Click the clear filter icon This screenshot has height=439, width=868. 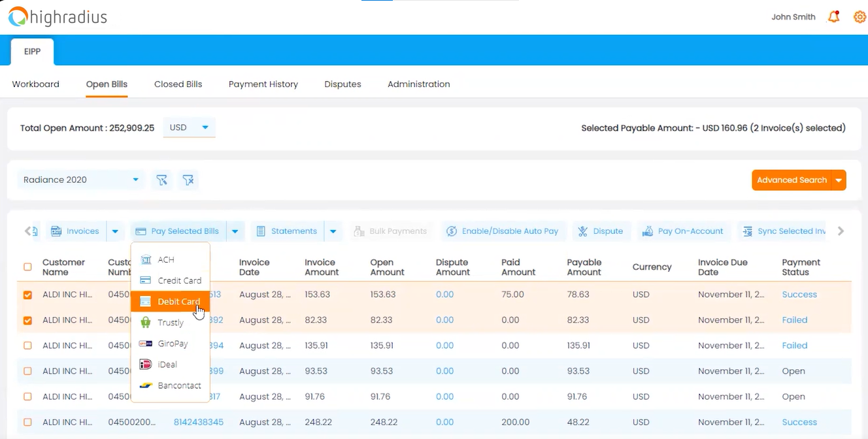pos(188,180)
